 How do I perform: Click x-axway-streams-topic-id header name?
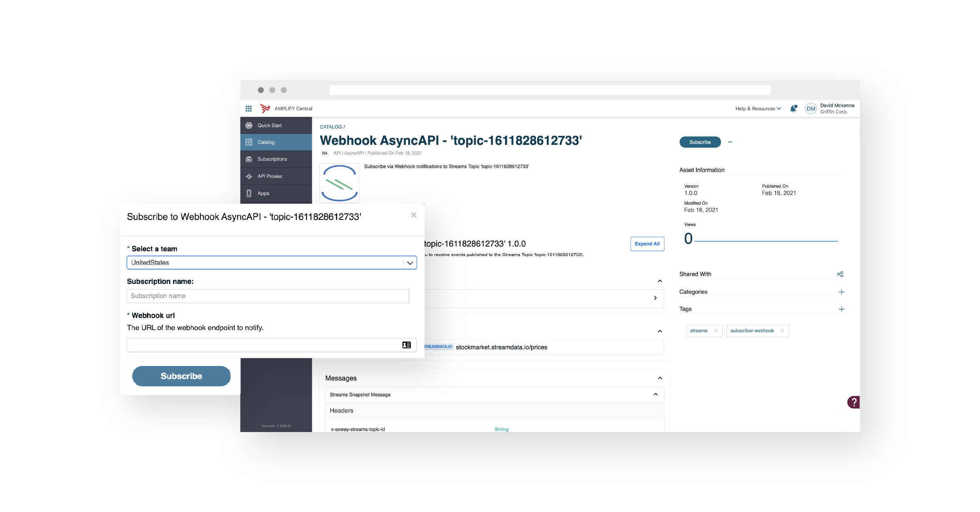[358, 430]
